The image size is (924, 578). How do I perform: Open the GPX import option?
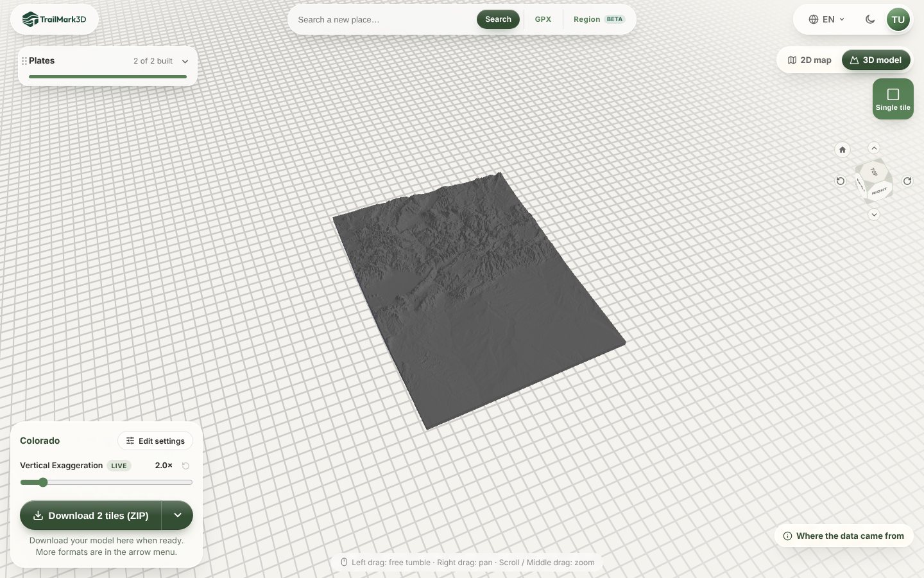[543, 19]
